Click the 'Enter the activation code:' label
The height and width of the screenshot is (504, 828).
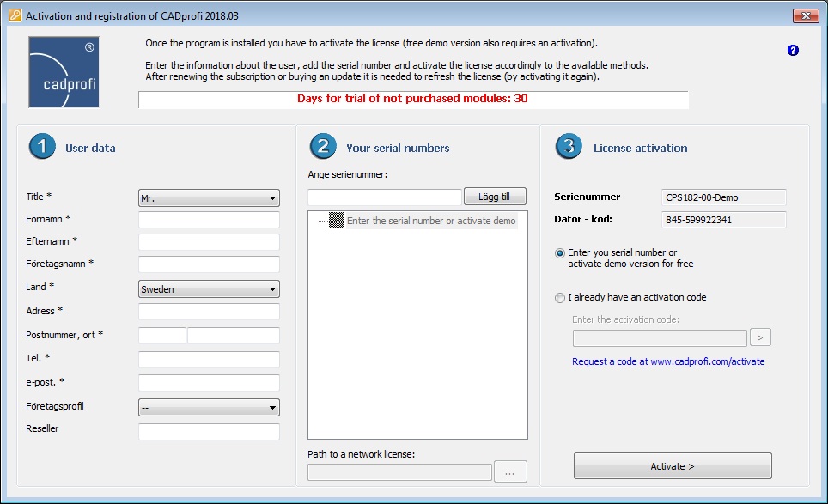pyautogui.click(x=626, y=319)
